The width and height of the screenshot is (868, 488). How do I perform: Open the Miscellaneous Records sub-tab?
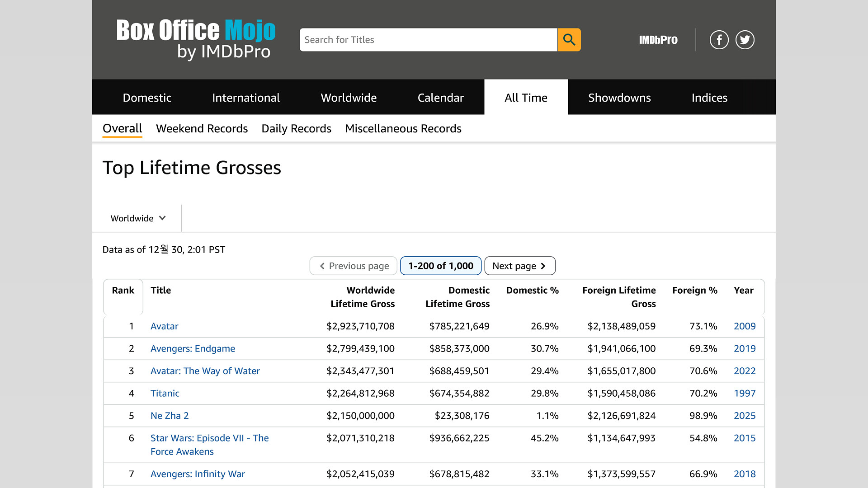403,129
